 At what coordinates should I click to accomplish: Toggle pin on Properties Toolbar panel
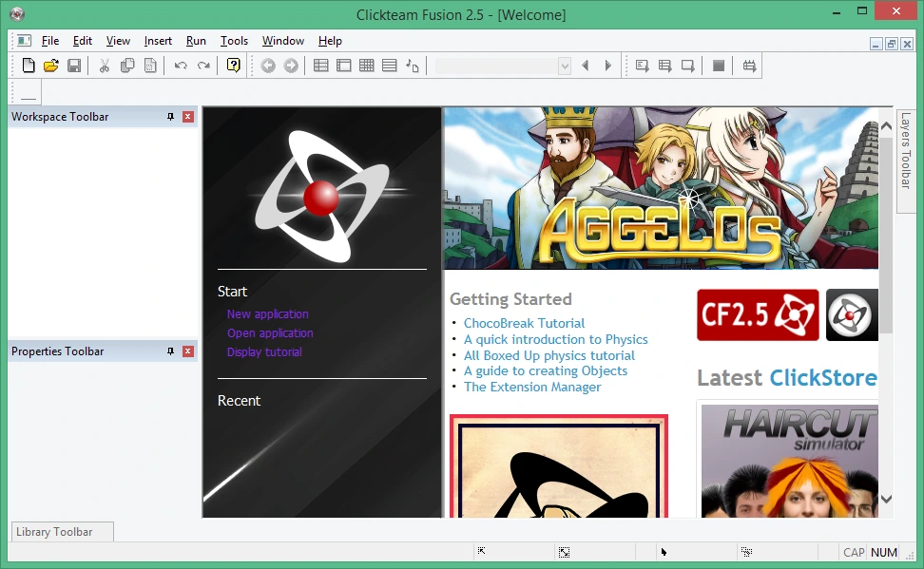pyautogui.click(x=170, y=351)
